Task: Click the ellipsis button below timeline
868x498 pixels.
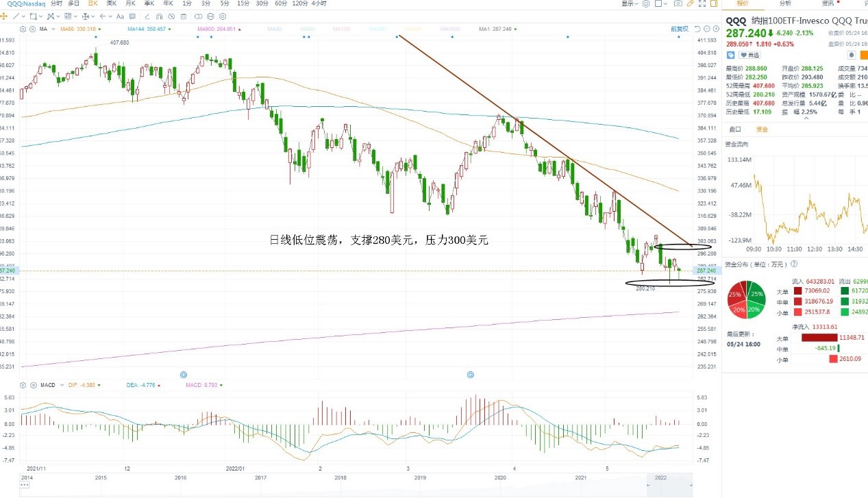Action: [x=24, y=485]
